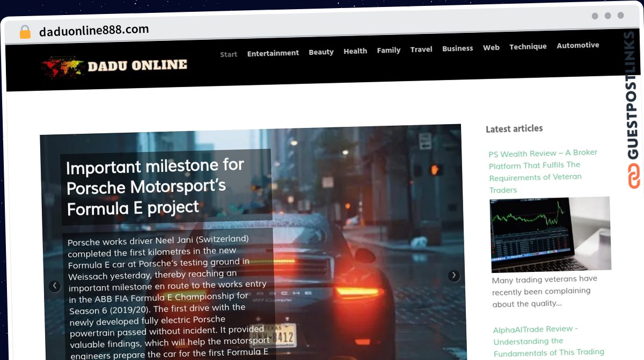This screenshot has width=644, height=360.
Task: Open the Health category
Action: pos(355,51)
